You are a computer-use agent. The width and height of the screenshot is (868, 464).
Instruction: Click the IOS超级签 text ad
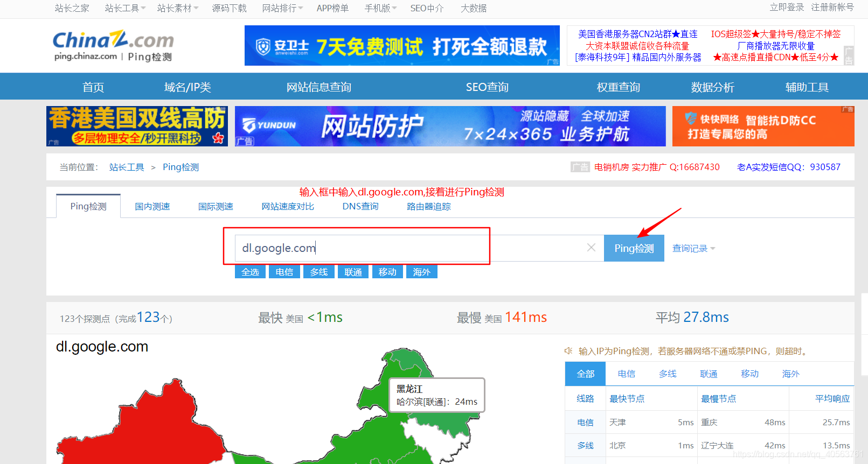click(x=776, y=34)
